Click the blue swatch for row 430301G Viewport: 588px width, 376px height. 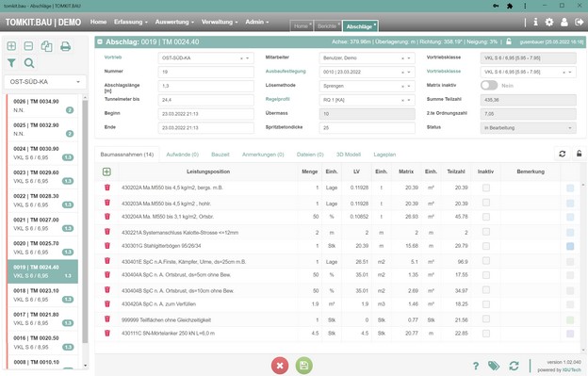coord(570,246)
